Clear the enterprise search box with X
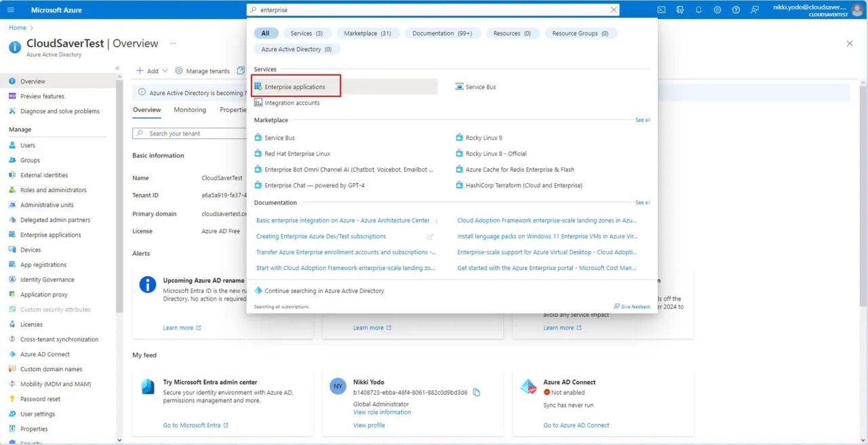Screen dimensions: 868x445 tap(614, 9)
